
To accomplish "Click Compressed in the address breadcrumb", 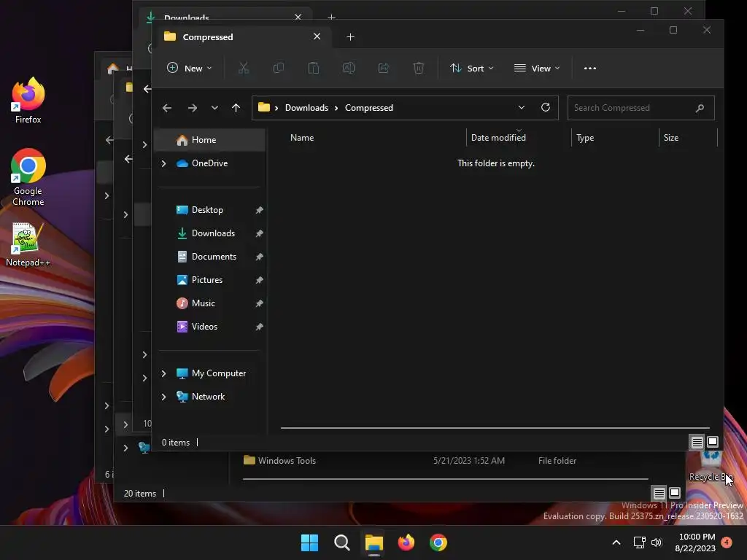I will coord(368,108).
